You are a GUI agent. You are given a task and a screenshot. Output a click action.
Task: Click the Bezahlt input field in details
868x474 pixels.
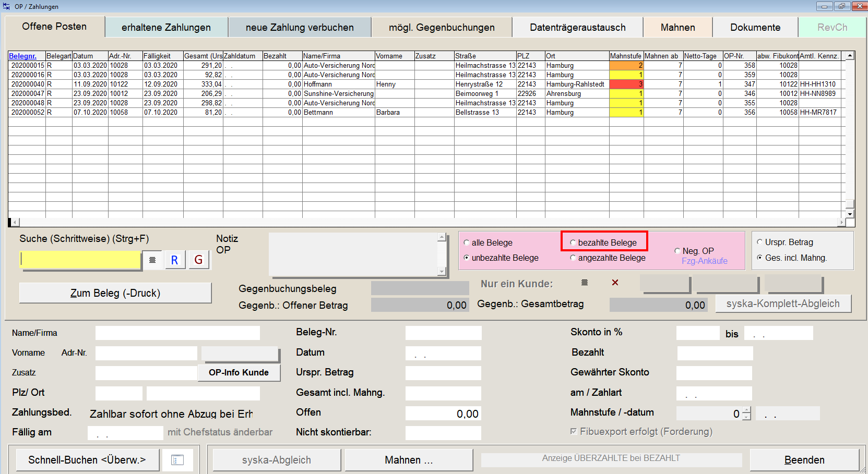click(715, 354)
